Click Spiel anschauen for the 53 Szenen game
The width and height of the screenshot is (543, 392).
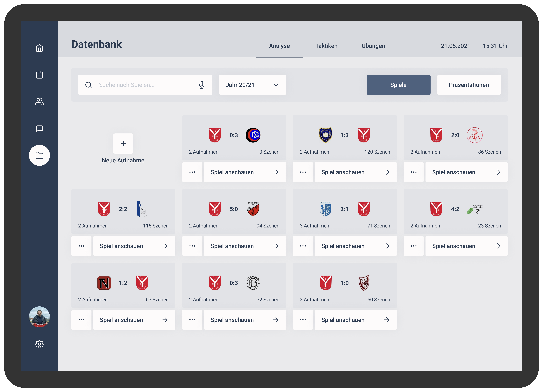pos(134,320)
